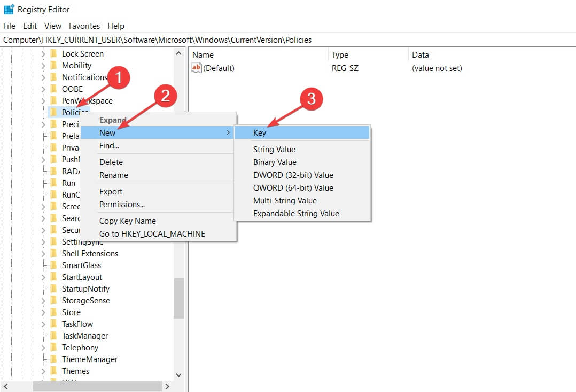The image size is (576, 392).
Task: Create a new String Value
Action: click(302, 150)
